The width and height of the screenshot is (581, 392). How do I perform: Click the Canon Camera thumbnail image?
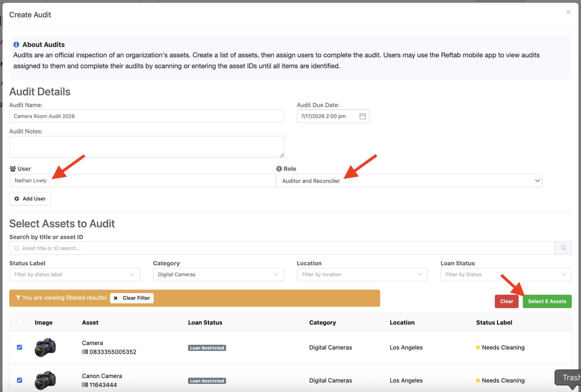[x=45, y=380]
